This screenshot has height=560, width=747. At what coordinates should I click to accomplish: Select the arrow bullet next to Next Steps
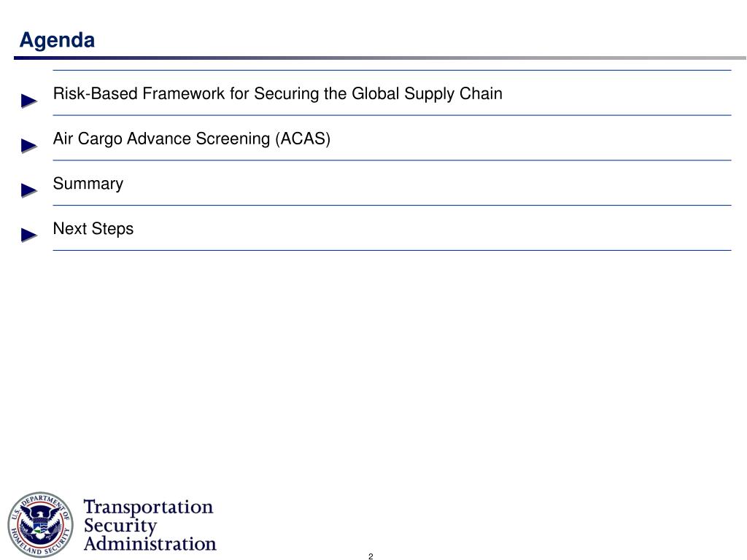[29, 236]
